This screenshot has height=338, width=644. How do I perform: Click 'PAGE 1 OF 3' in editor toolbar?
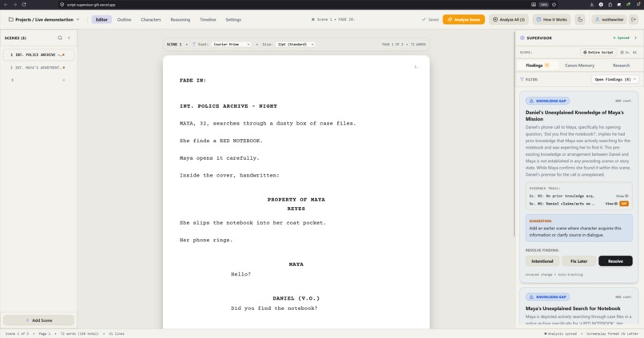tap(393, 45)
